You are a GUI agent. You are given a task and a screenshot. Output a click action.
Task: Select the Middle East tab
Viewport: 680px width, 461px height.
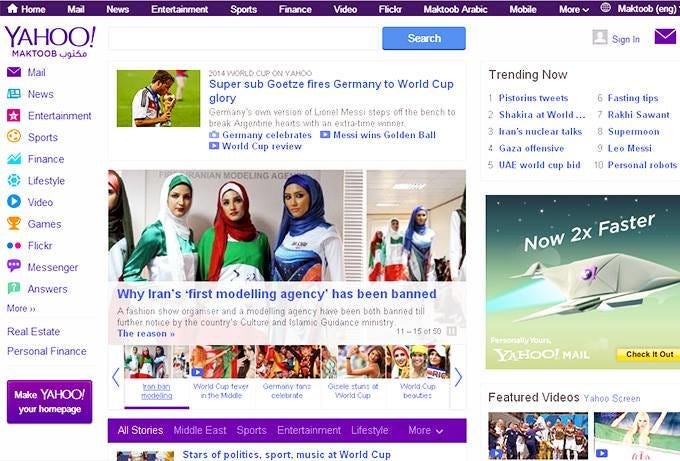click(x=200, y=430)
